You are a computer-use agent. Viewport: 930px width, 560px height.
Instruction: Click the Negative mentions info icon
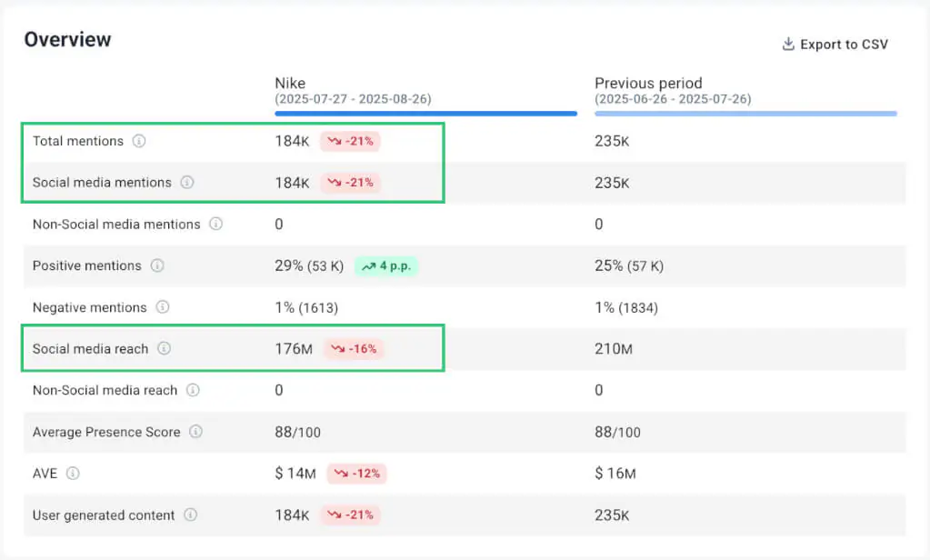pos(163,307)
